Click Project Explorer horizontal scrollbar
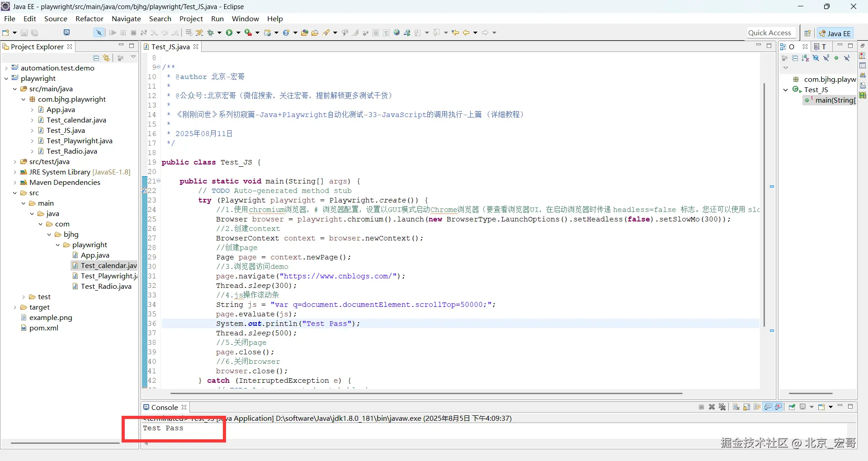Viewport: 868px width, 461px height. (x=65, y=443)
